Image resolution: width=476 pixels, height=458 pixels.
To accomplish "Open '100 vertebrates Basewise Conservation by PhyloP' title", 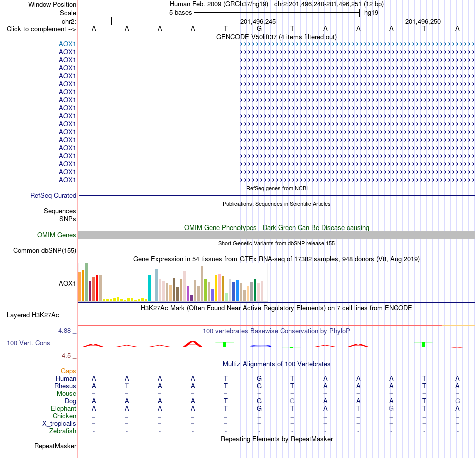I will click(x=277, y=331).
